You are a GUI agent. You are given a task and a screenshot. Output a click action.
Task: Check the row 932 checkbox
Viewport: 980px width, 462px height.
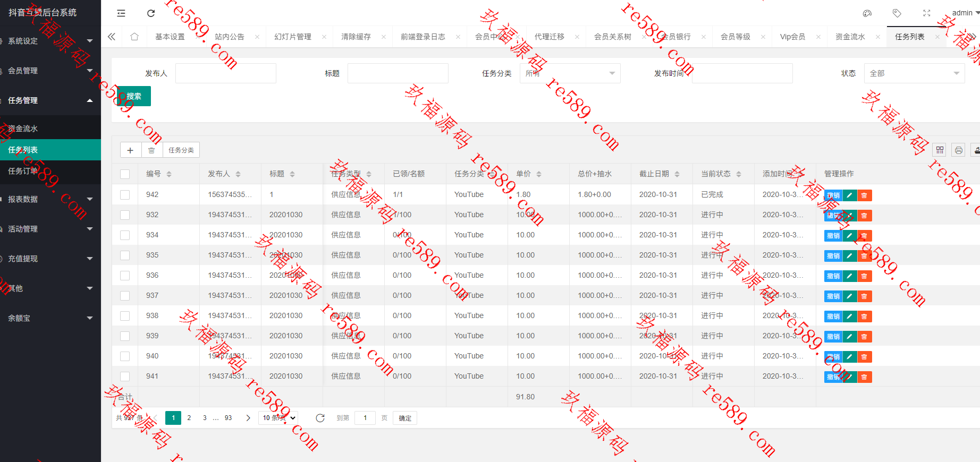pyautogui.click(x=125, y=215)
